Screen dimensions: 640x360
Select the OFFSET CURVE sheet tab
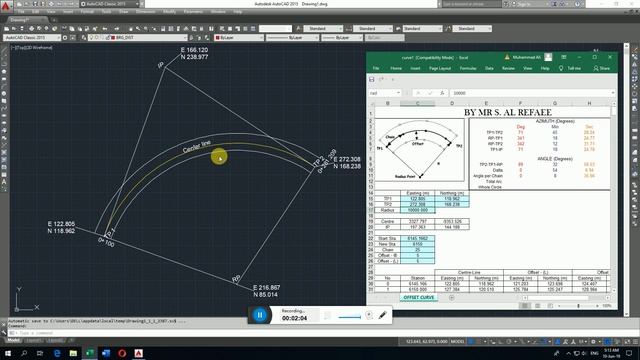[x=418, y=298]
